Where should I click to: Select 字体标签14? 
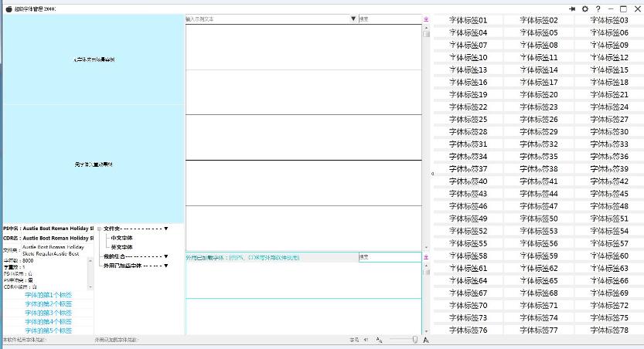538,69
